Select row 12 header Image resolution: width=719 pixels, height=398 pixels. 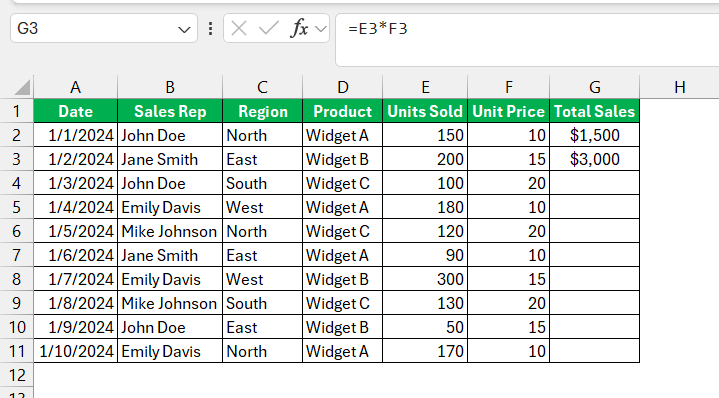click(17, 375)
